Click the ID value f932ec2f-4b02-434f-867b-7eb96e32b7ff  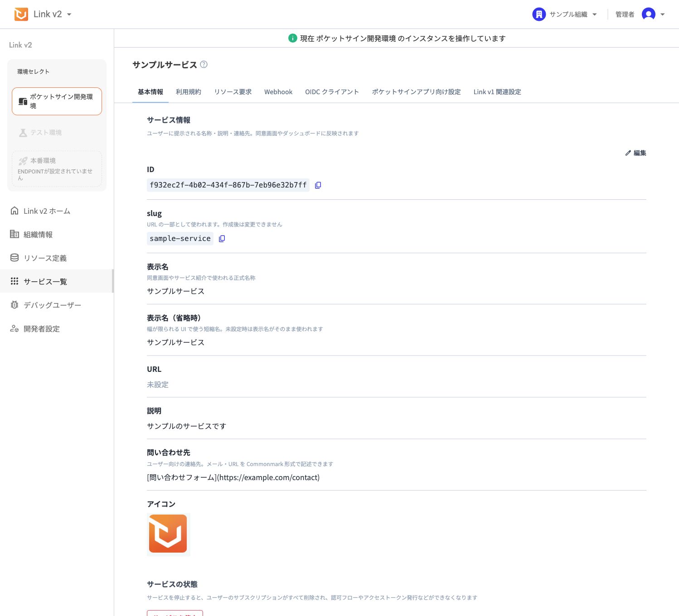tap(228, 185)
